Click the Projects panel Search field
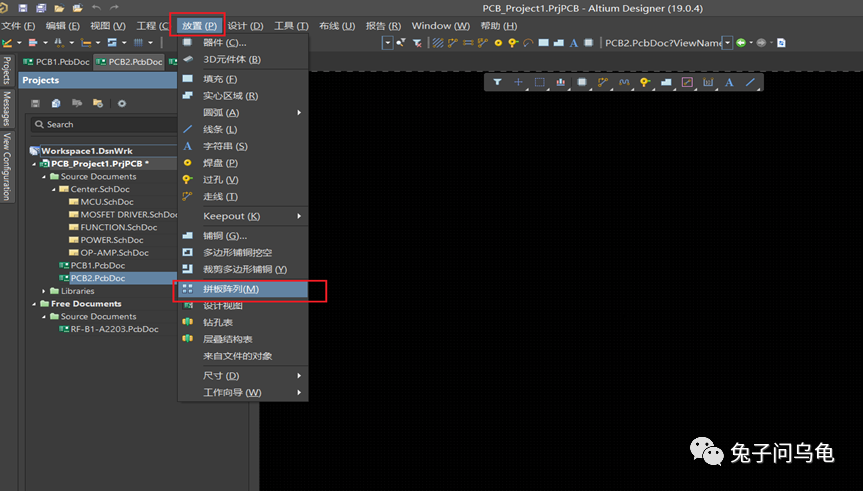Viewport: 863px width, 491px height. (105, 124)
